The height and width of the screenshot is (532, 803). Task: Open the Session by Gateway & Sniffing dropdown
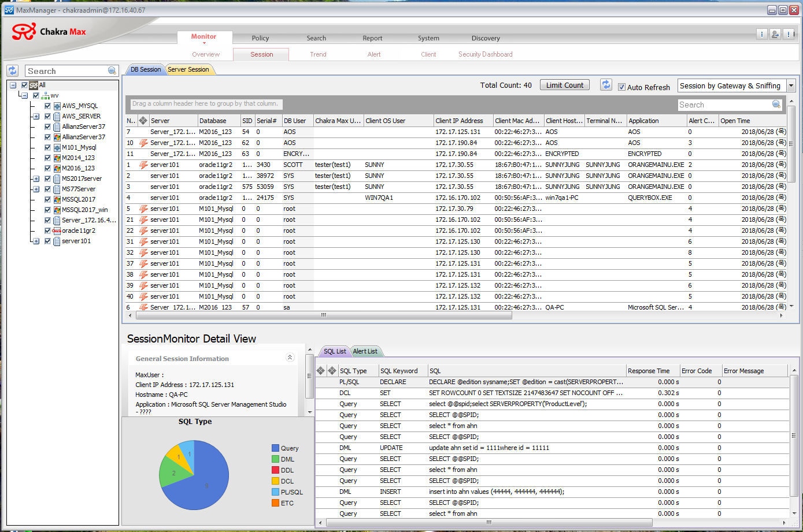pyautogui.click(x=791, y=85)
